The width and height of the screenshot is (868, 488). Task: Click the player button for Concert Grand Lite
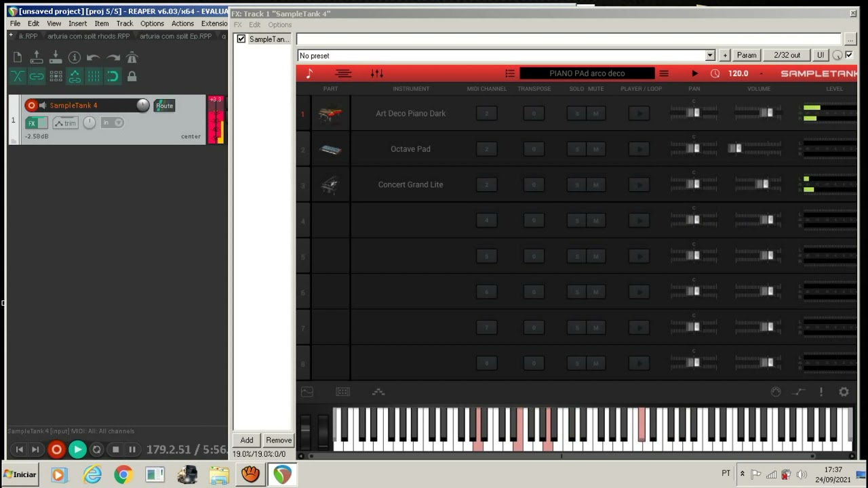pos(639,184)
